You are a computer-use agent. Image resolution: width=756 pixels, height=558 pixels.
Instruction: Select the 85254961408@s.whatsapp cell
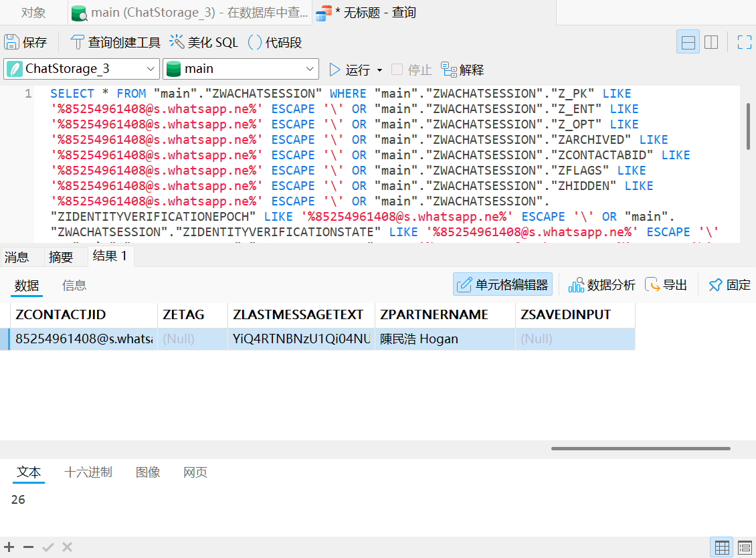(84, 339)
